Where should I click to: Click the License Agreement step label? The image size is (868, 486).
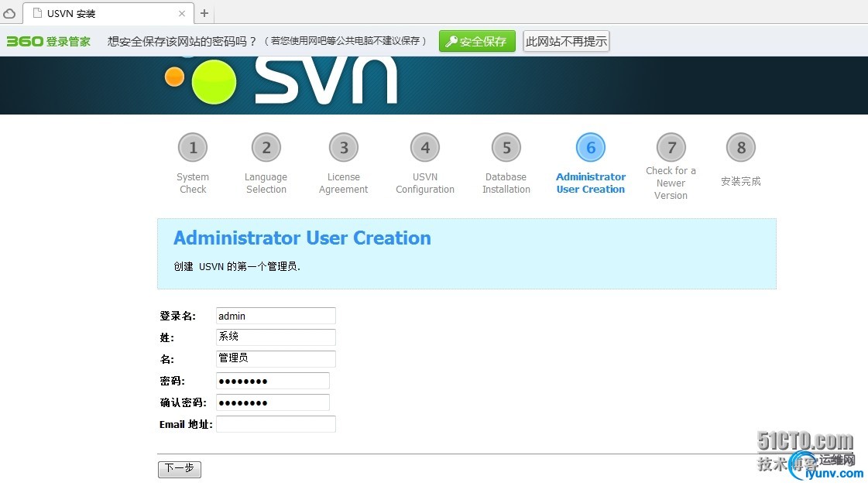pyautogui.click(x=343, y=183)
